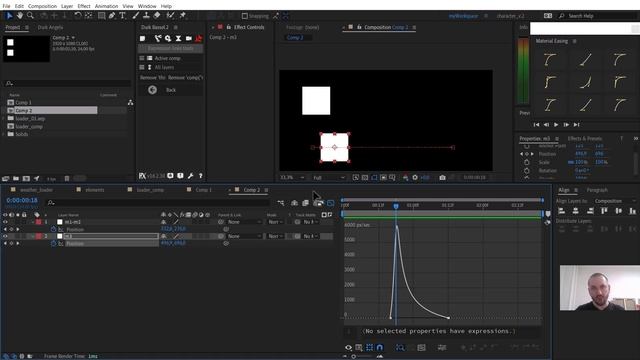
Task: Open Parent & Link dropdown for m1-m1
Action: 244,222
